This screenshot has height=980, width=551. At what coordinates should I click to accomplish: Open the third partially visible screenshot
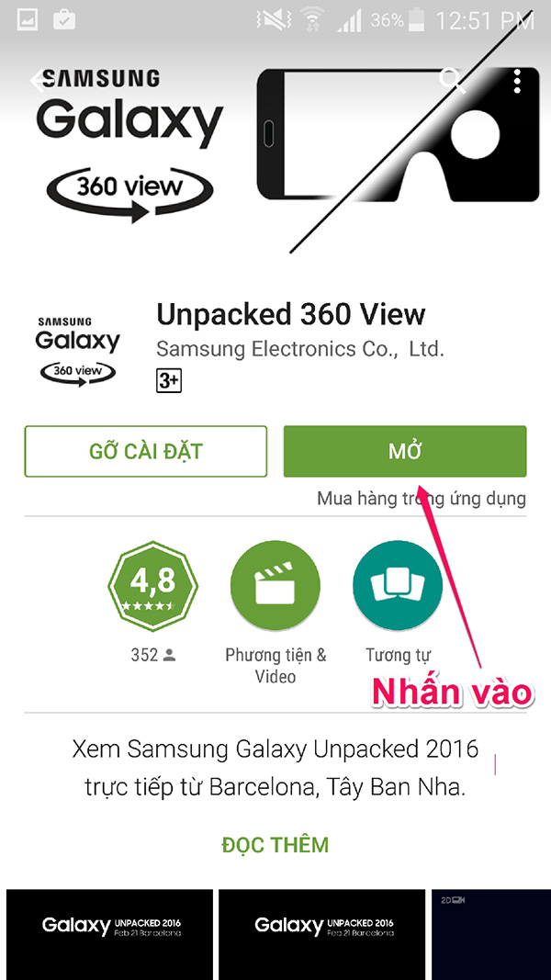coord(491,934)
